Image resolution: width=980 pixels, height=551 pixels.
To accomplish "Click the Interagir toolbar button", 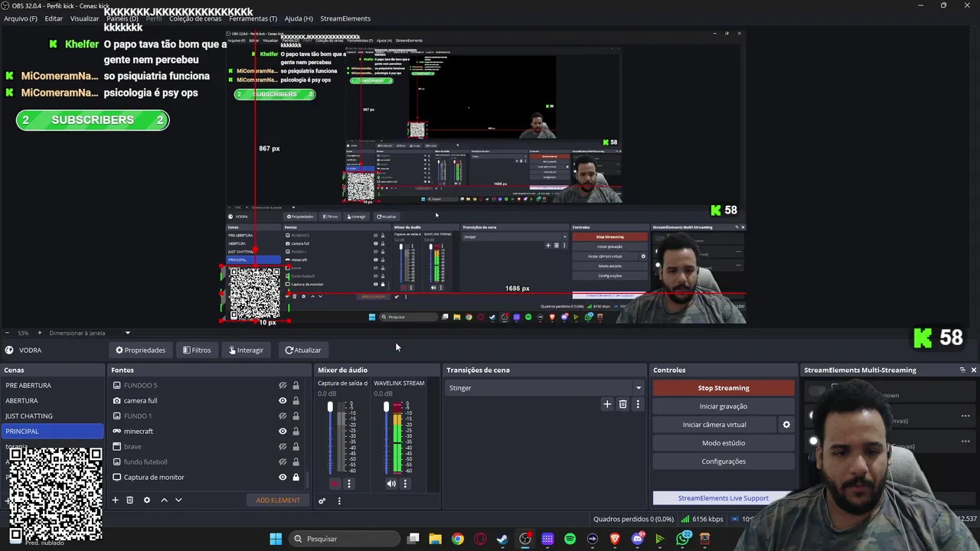I will click(x=246, y=350).
